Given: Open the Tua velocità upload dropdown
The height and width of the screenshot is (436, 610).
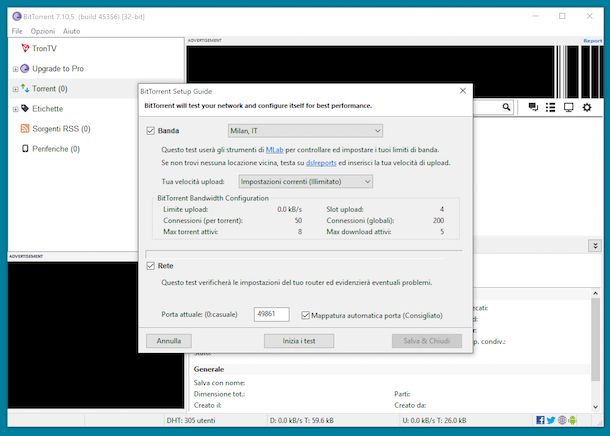Looking at the screenshot, I should (305, 182).
